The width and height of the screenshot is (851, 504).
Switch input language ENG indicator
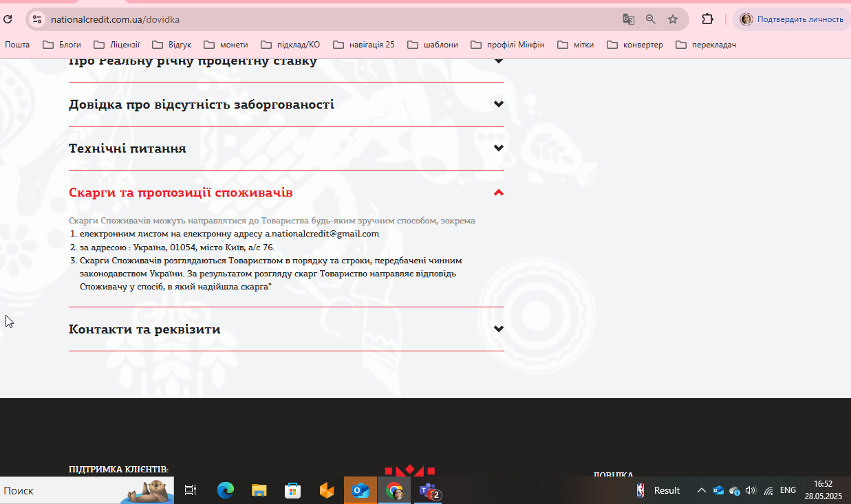pos(788,490)
